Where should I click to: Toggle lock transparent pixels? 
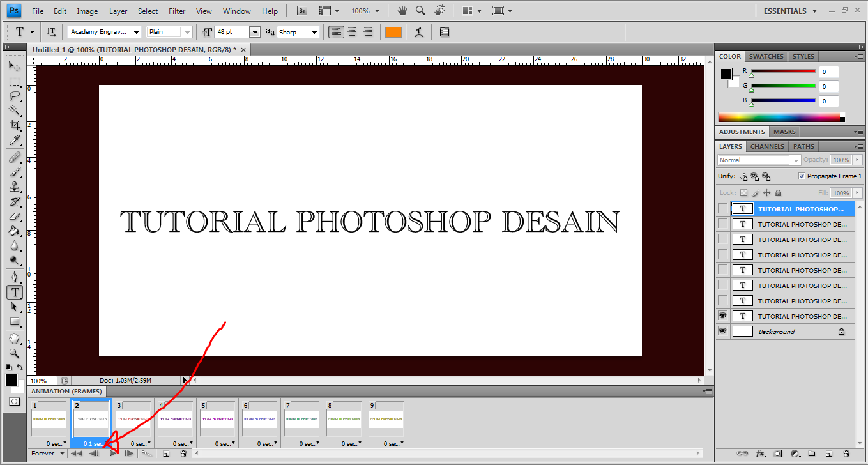click(743, 193)
